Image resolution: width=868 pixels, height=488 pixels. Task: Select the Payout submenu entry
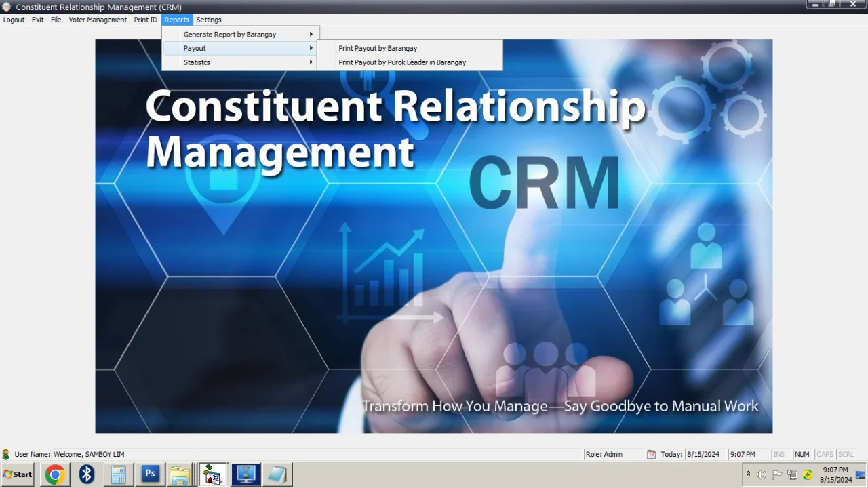pos(240,48)
